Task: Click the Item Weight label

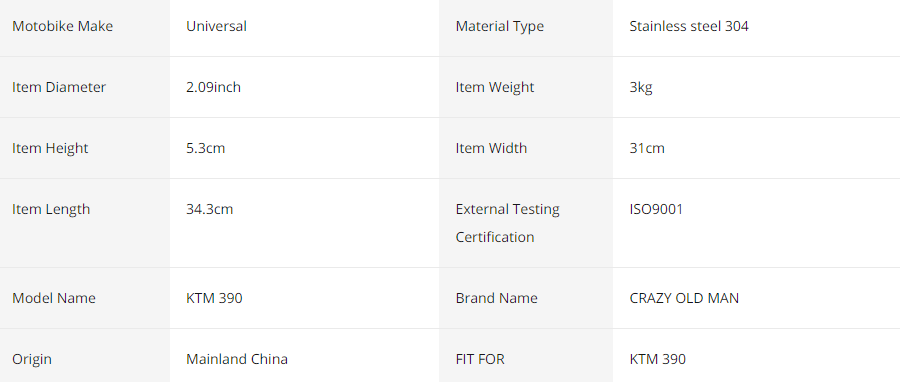Action: [495, 87]
